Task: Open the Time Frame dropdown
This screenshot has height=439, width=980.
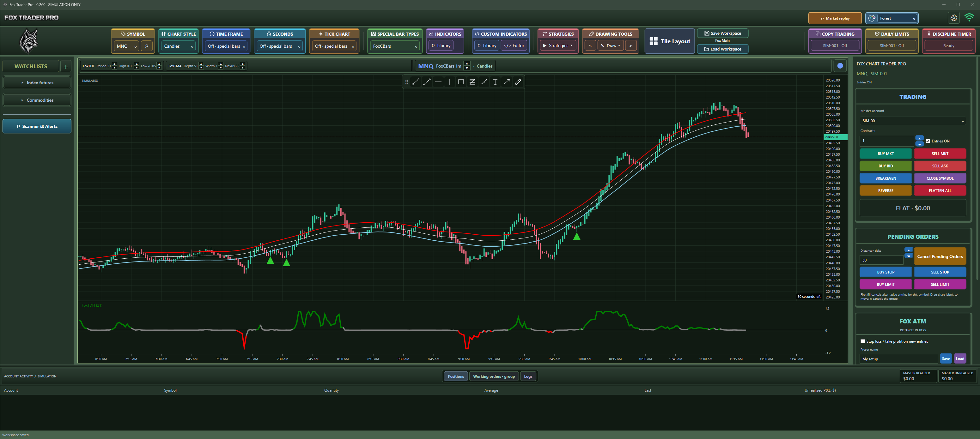Action: tap(226, 46)
